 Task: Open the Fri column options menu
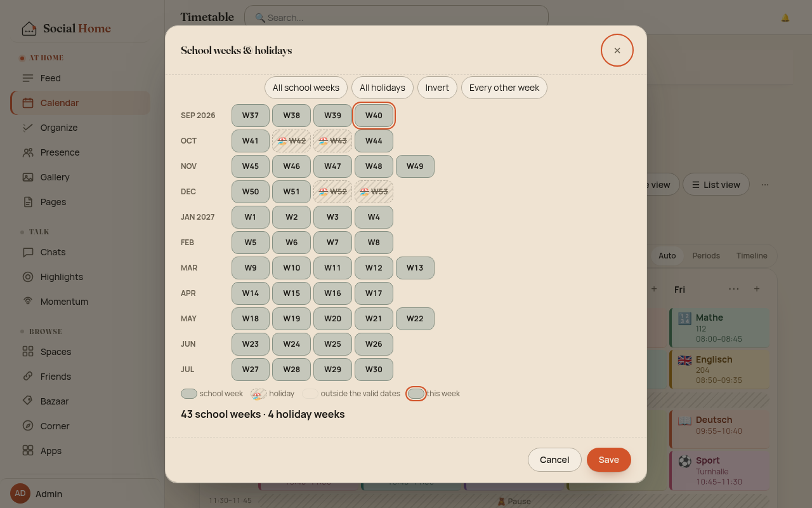(x=734, y=289)
